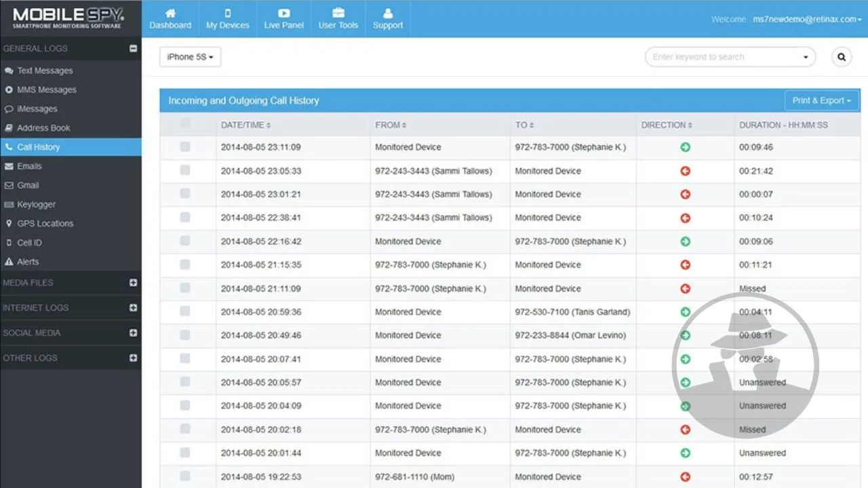Sort table by the To column

pyautogui.click(x=524, y=125)
